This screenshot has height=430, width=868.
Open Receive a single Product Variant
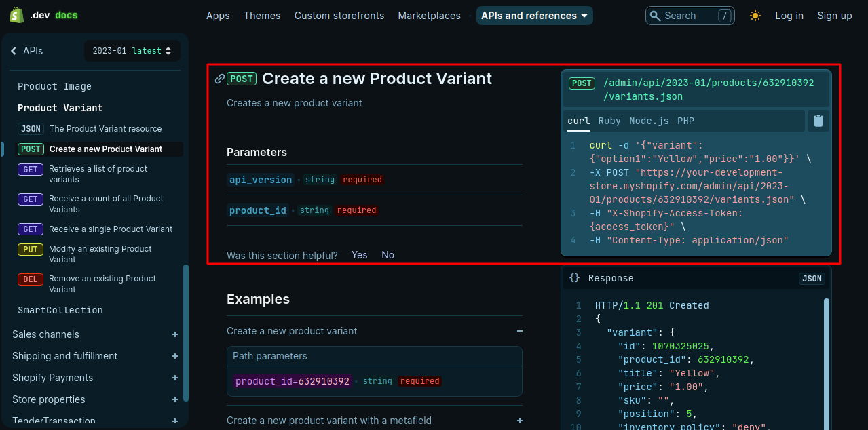[x=111, y=229]
